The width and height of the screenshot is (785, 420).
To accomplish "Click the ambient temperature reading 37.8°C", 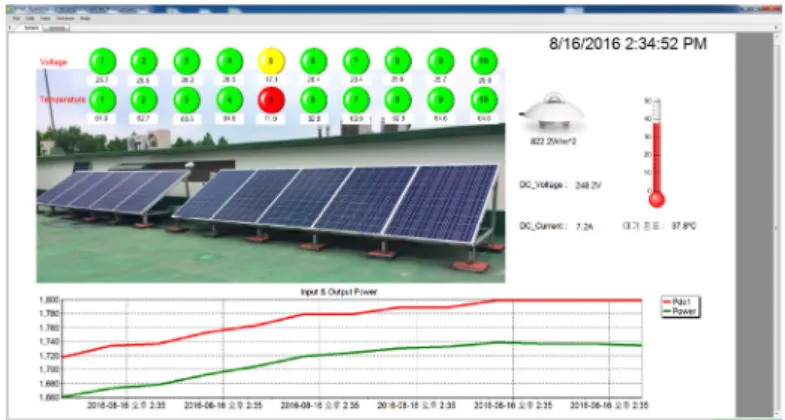I will tap(684, 226).
